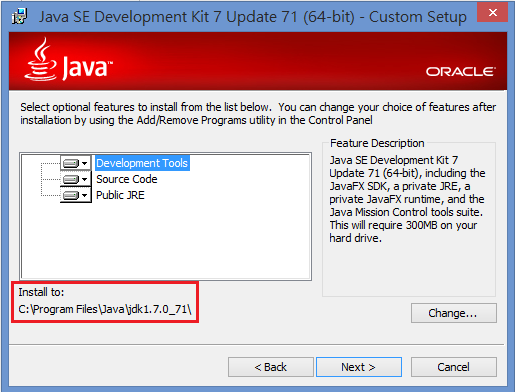Cancel the Java setup
The width and height of the screenshot is (515, 392).
coord(454,367)
